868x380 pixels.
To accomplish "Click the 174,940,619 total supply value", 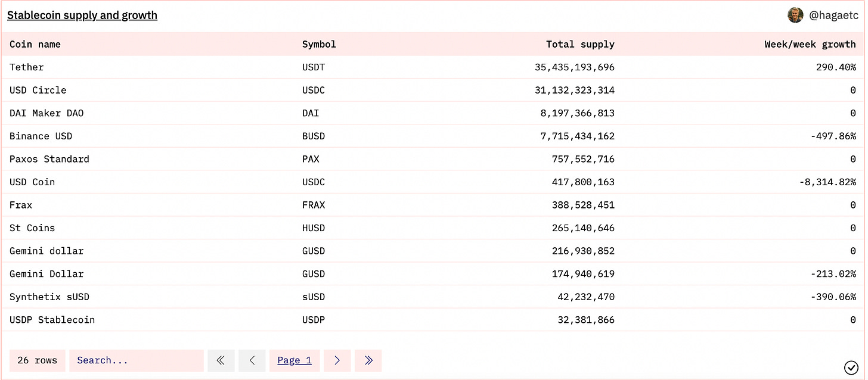I will coord(583,274).
